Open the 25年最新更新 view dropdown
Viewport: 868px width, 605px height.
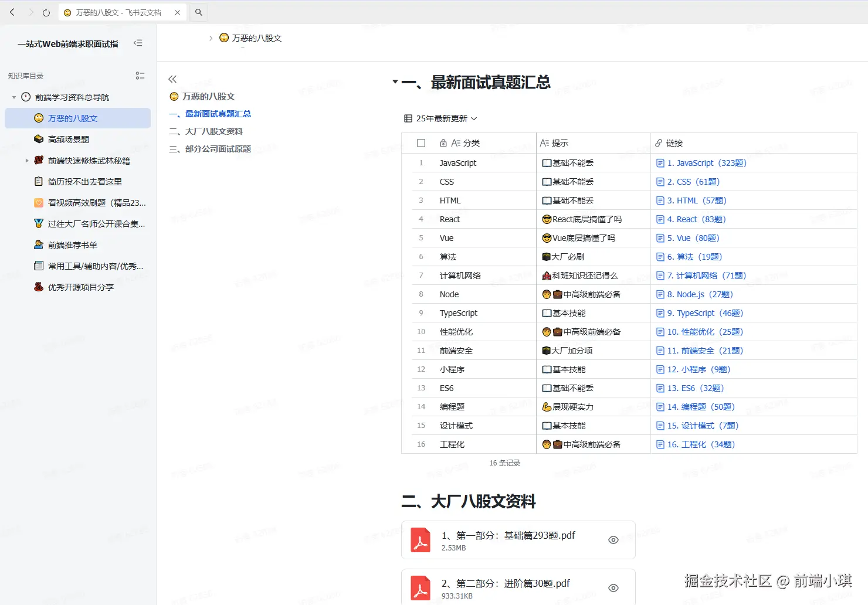tap(475, 118)
